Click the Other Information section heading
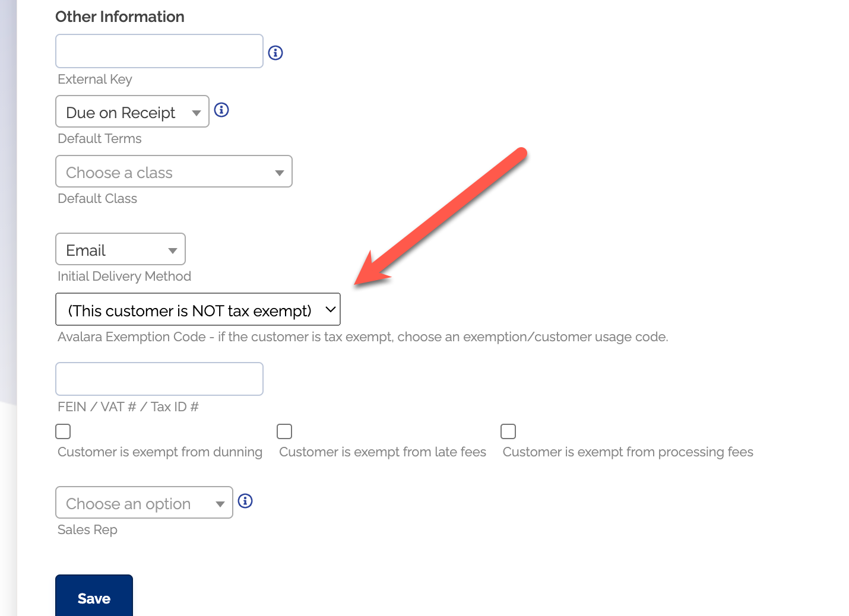 pos(120,17)
